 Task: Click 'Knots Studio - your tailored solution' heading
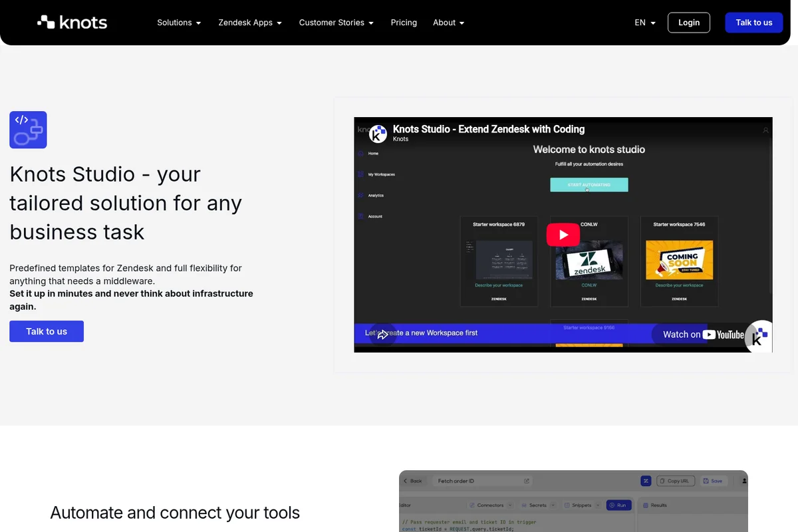tap(126, 203)
